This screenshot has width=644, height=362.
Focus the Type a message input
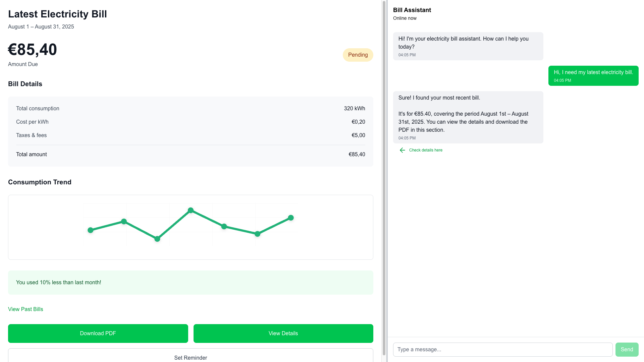pyautogui.click(x=502, y=349)
